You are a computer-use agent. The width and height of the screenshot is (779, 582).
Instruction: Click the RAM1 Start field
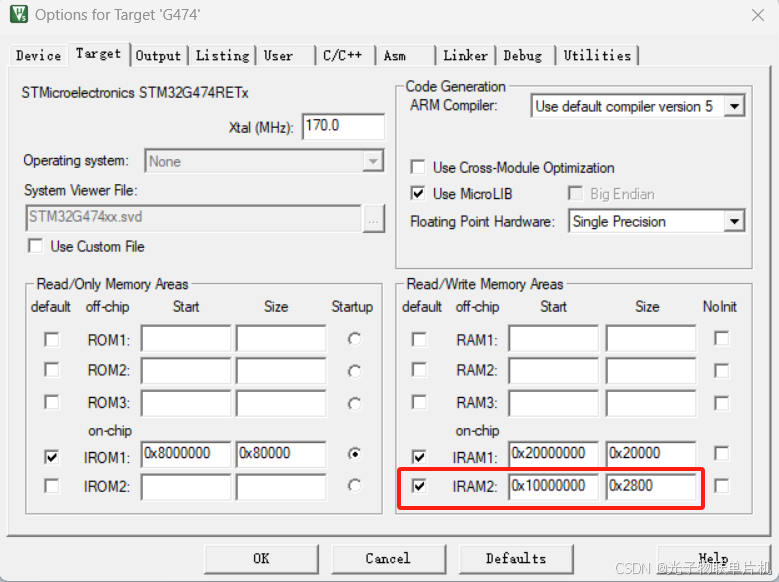tap(553, 338)
